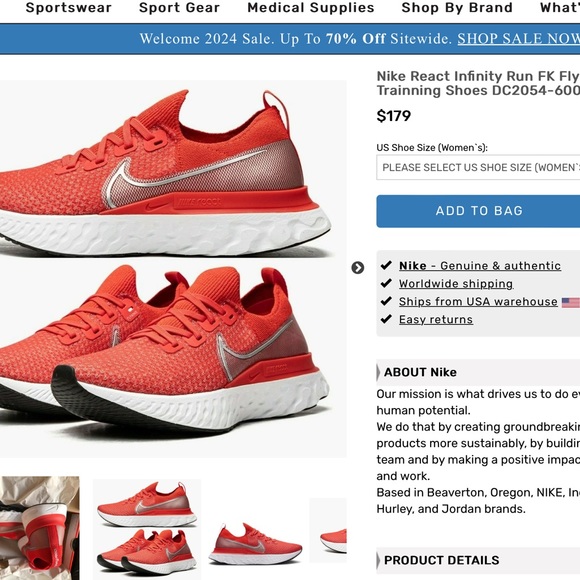The height and width of the screenshot is (580, 580).
Task: Follow the SHOP SALE NOW link
Action: [x=519, y=38]
